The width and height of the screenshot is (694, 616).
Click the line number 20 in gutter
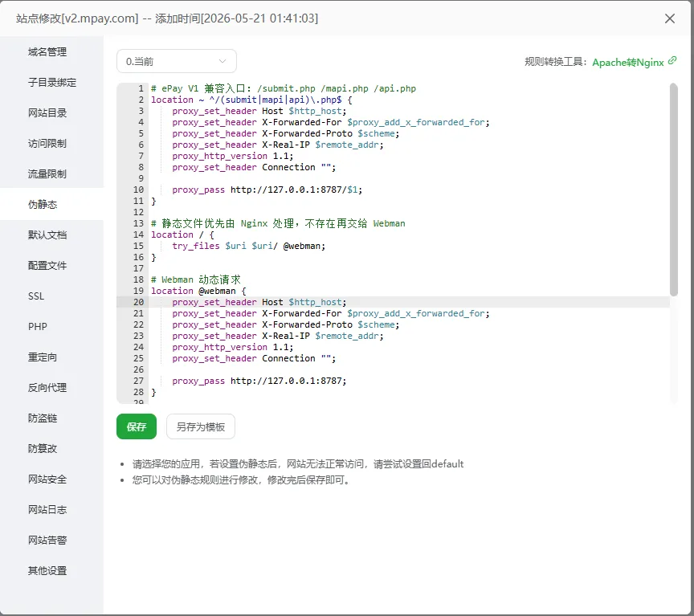pyautogui.click(x=138, y=302)
